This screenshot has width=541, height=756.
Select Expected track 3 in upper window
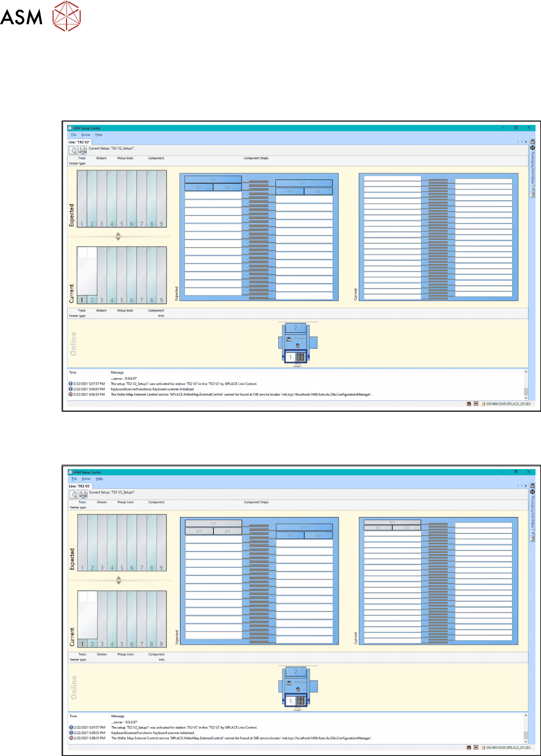tap(101, 199)
